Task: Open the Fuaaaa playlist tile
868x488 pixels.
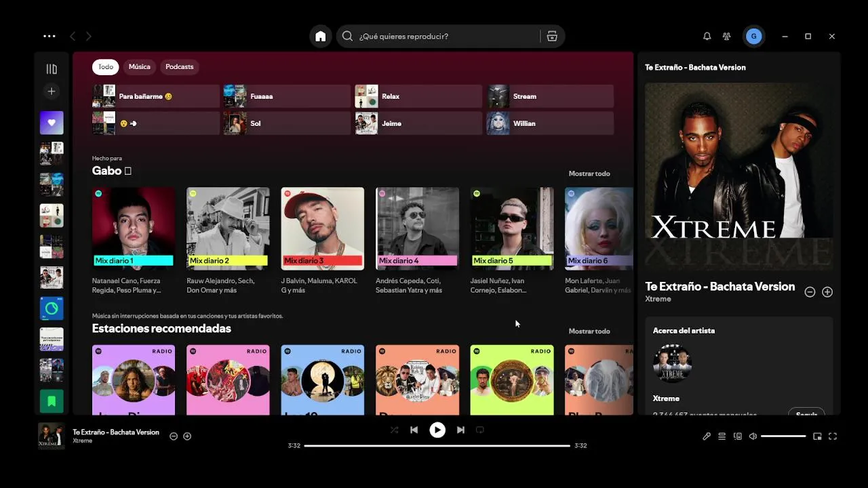Action: pyautogui.click(x=287, y=96)
